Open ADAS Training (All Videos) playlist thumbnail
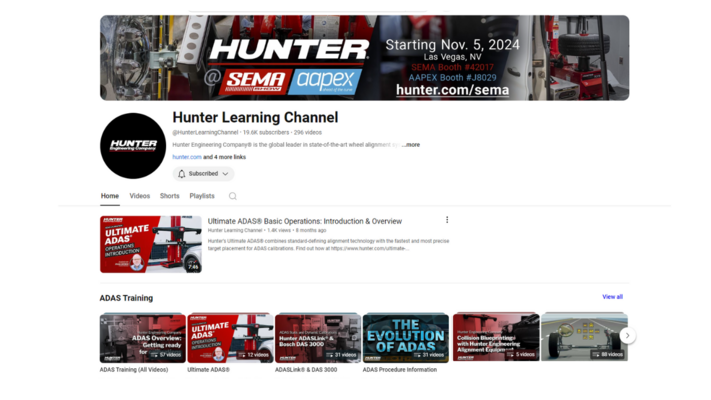The image size is (711, 400). tap(142, 337)
